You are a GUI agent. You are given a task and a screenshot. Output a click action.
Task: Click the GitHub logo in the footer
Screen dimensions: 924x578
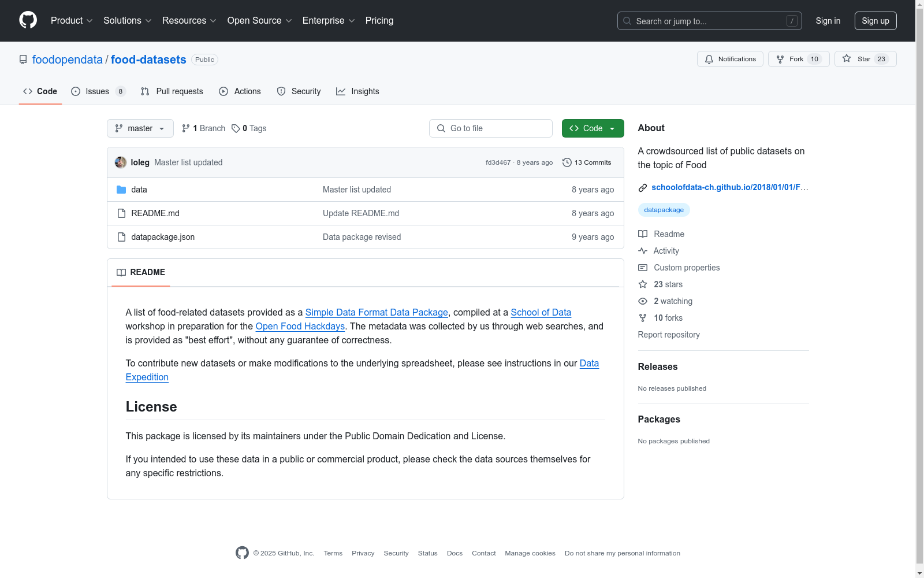(242, 553)
